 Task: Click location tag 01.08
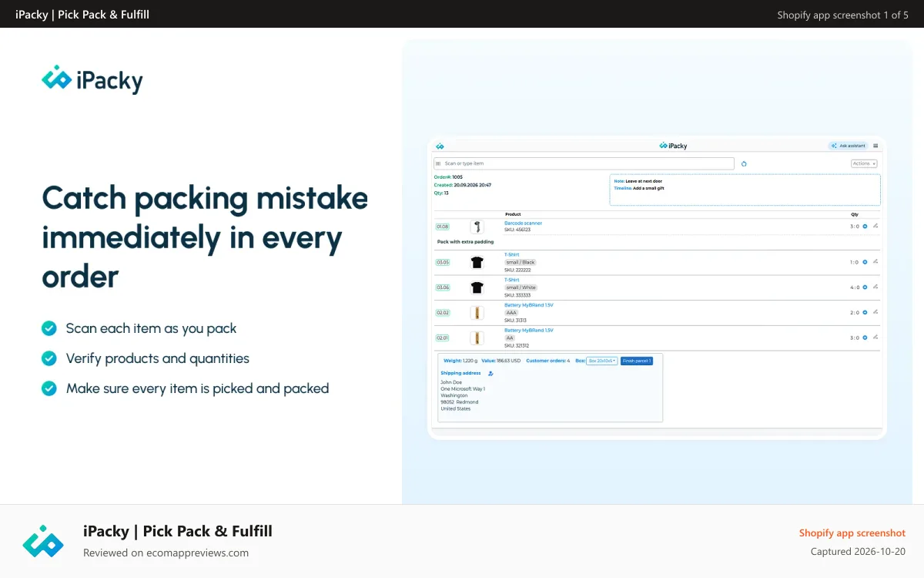click(443, 227)
